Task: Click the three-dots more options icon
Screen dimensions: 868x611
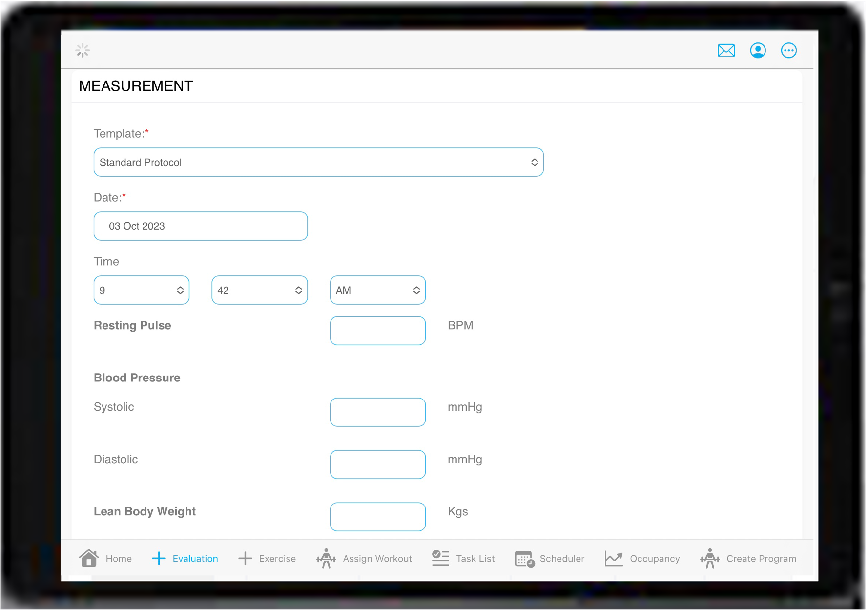Action: [x=788, y=51]
